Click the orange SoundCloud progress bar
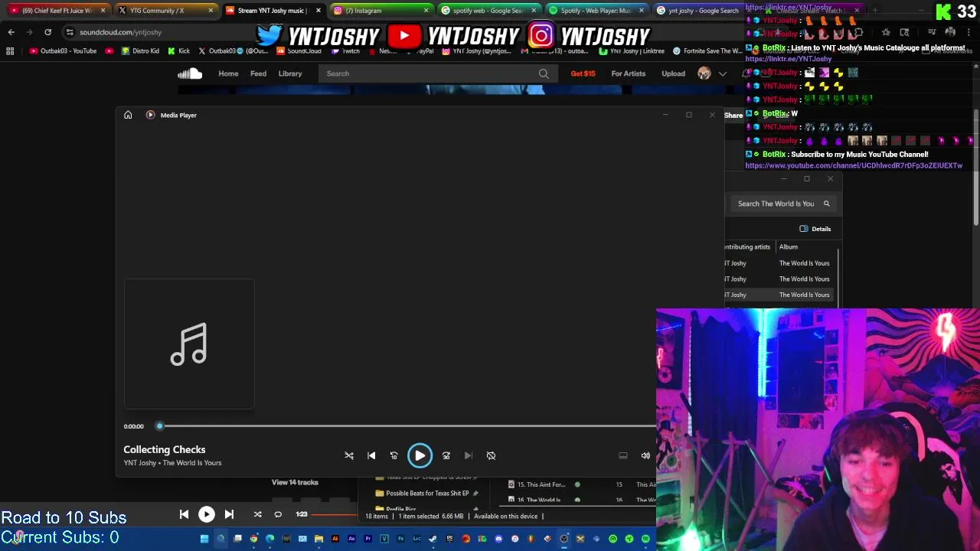The width and height of the screenshot is (980, 551). (x=335, y=514)
